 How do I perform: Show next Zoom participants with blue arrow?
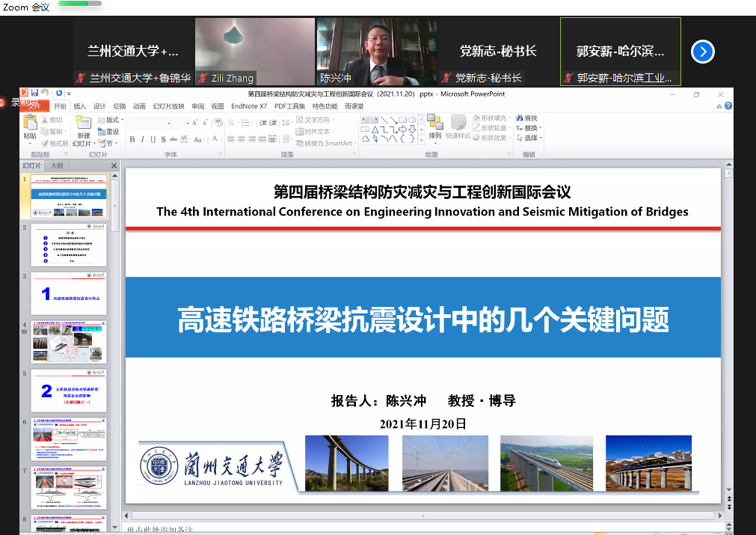(702, 52)
